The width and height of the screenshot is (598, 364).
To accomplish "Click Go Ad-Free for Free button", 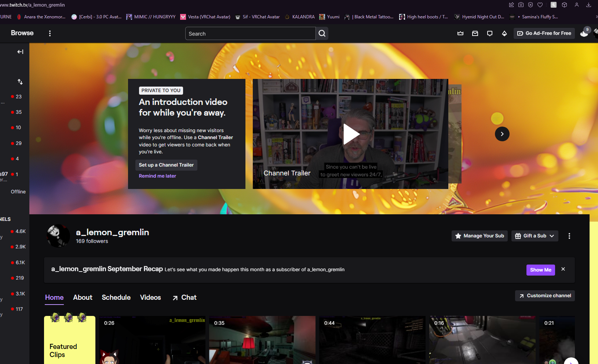I will 544,33.
